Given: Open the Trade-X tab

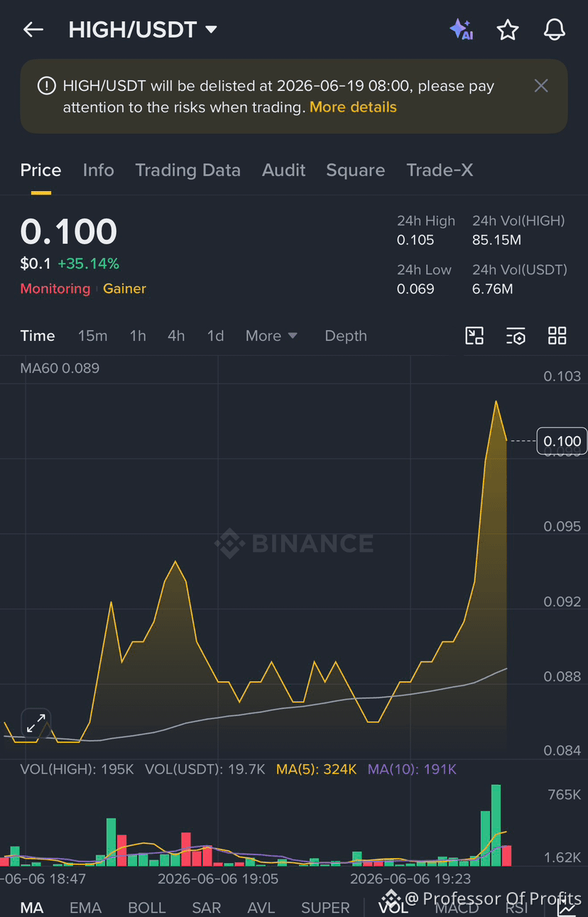Looking at the screenshot, I should (x=440, y=170).
